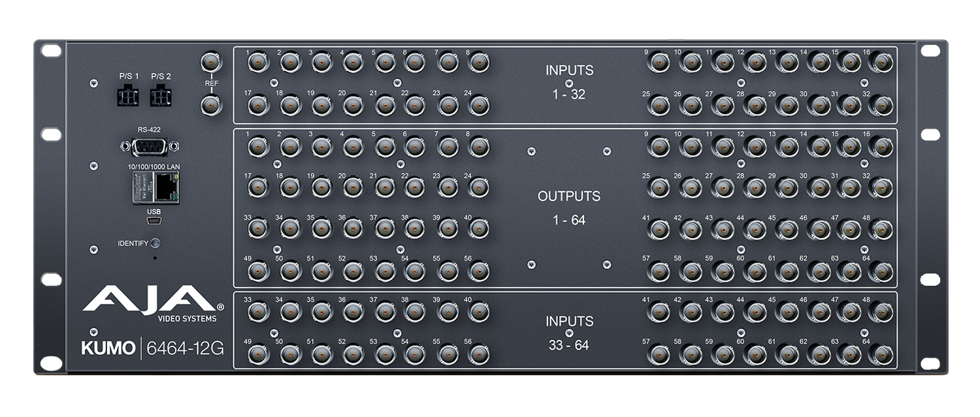This screenshot has height=417, width=980.
Task: Select Input 12 BNC in Inputs 1-32 section
Action: pyautogui.click(x=755, y=63)
